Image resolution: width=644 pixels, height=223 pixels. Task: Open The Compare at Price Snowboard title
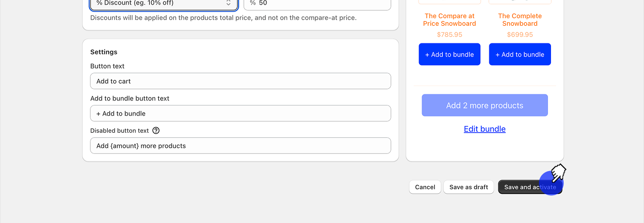(x=449, y=20)
